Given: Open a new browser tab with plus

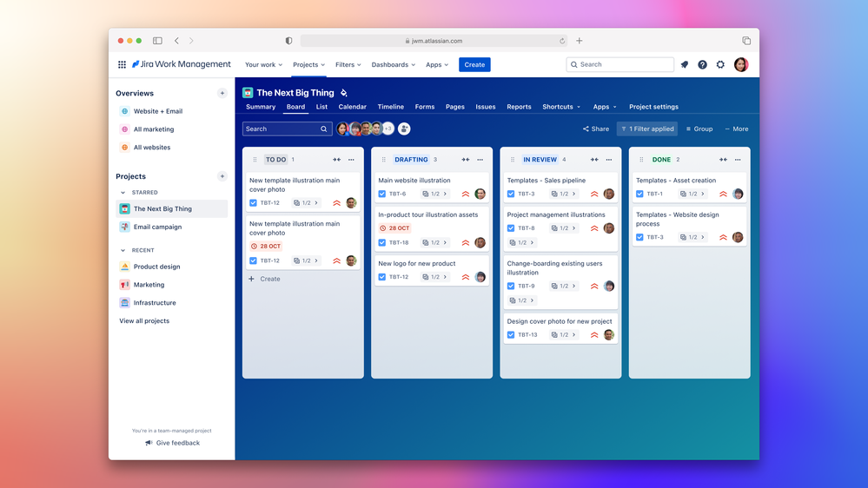Looking at the screenshot, I should click(579, 41).
